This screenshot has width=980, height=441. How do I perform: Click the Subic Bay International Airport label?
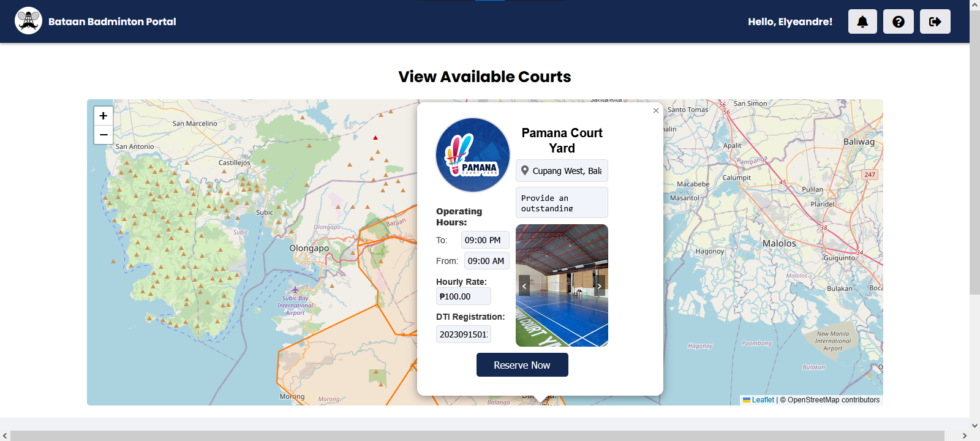click(295, 305)
